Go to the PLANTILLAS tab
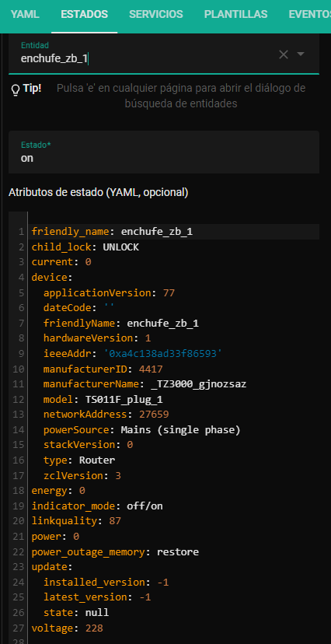 tap(236, 14)
